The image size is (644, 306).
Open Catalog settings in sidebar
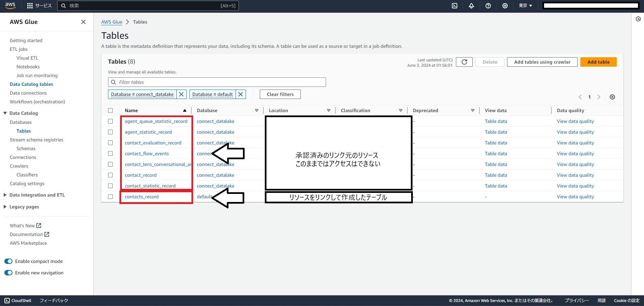click(27, 183)
